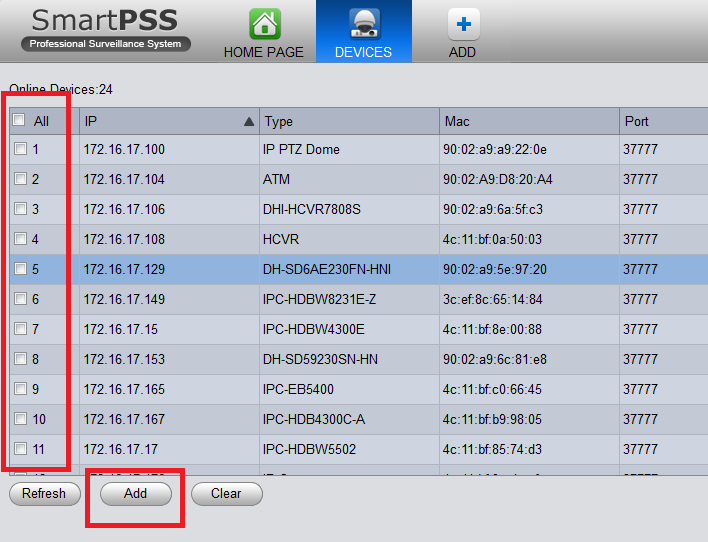Check the box for row 11
The width and height of the screenshot is (708, 542).
pos(20,448)
